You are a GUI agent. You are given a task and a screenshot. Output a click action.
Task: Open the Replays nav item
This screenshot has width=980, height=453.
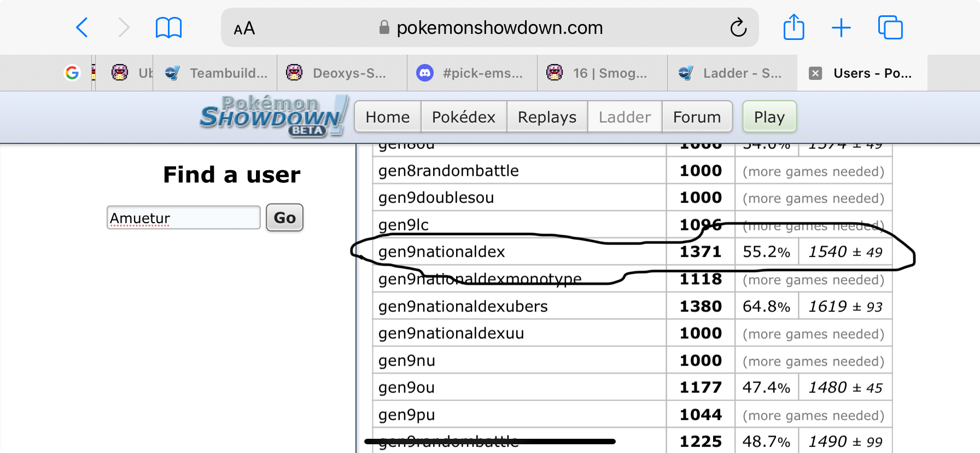(x=547, y=117)
